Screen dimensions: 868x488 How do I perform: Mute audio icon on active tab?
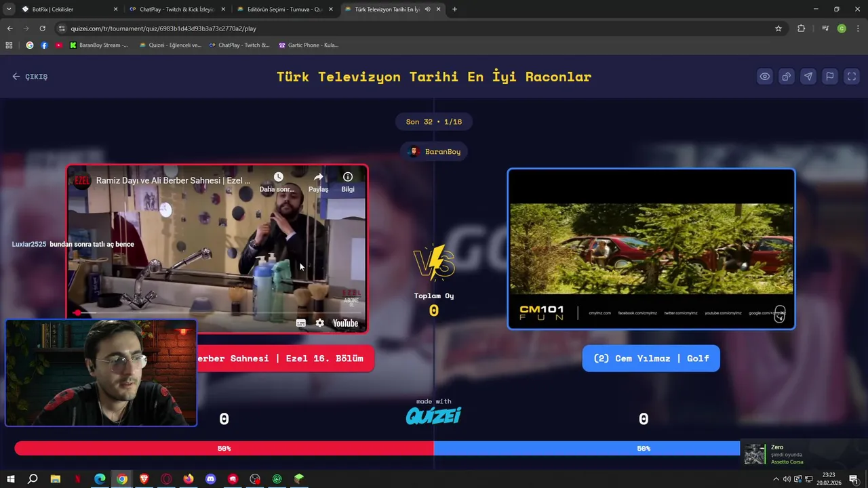pyautogui.click(x=427, y=9)
